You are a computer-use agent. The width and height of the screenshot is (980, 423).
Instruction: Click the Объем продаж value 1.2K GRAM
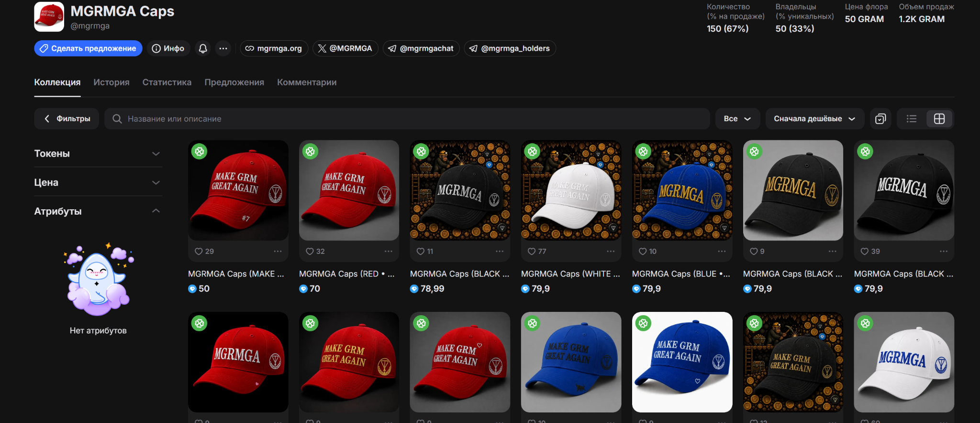click(922, 19)
